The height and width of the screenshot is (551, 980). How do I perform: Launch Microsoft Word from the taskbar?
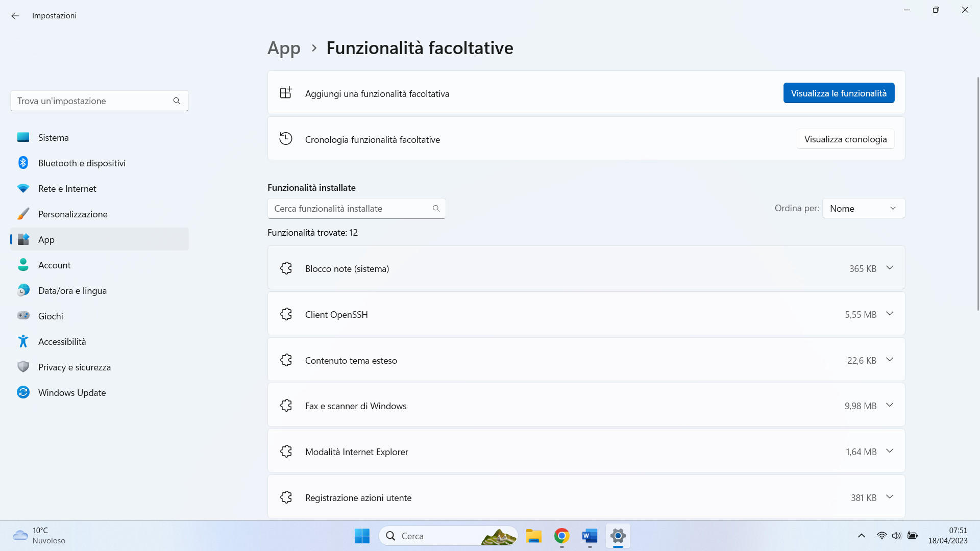[590, 536]
